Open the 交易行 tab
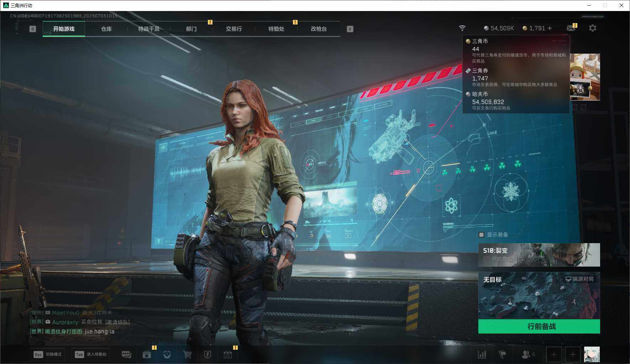The image size is (630, 364). click(234, 29)
